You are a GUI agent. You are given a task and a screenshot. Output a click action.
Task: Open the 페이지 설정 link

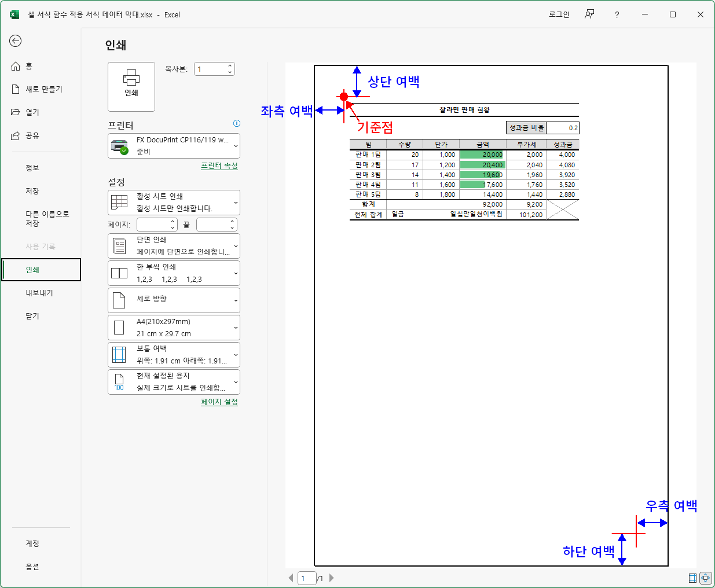click(x=219, y=402)
